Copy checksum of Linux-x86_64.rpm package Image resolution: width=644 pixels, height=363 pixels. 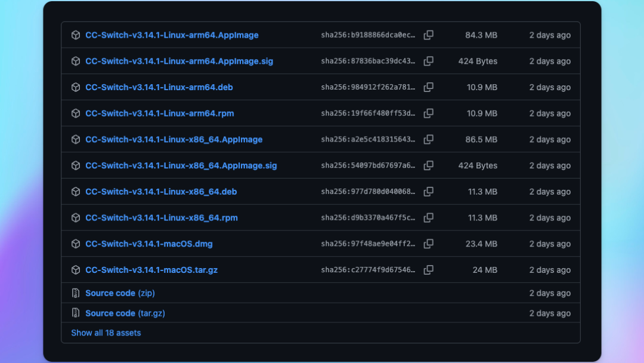(428, 218)
